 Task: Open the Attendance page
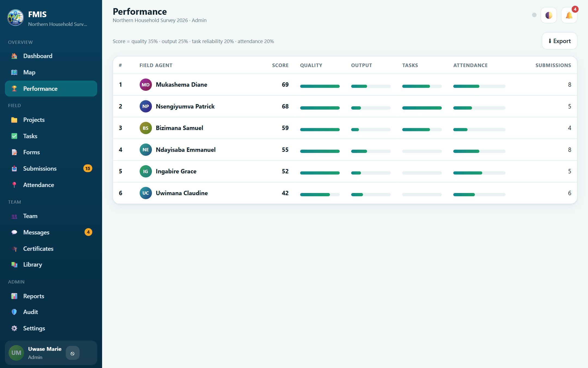(x=51, y=185)
